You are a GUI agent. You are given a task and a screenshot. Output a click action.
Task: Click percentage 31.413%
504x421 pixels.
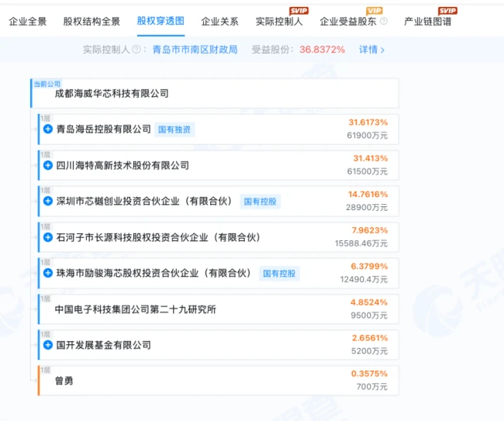click(371, 158)
